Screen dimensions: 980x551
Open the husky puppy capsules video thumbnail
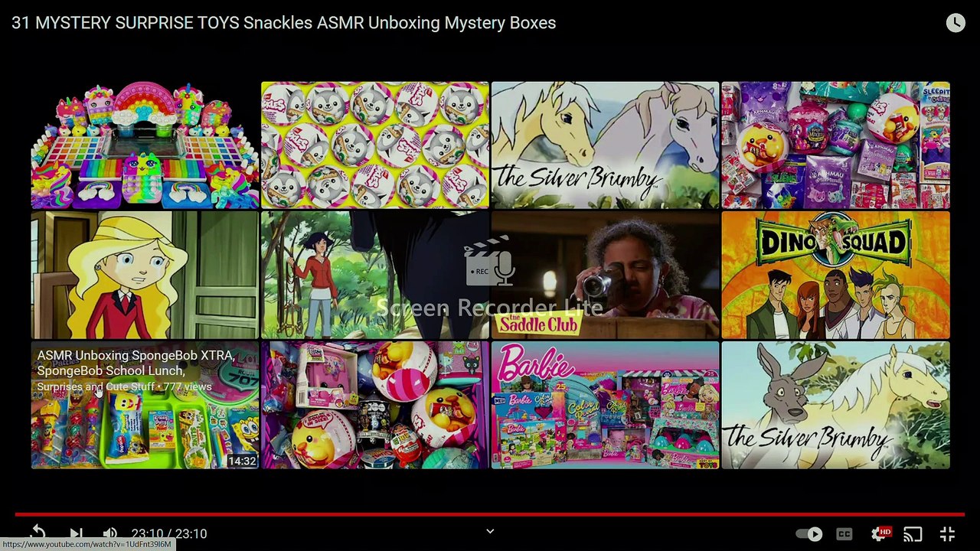pos(375,145)
